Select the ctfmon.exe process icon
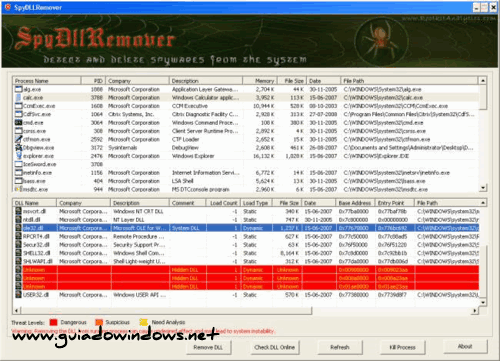 [x=18, y=139]
